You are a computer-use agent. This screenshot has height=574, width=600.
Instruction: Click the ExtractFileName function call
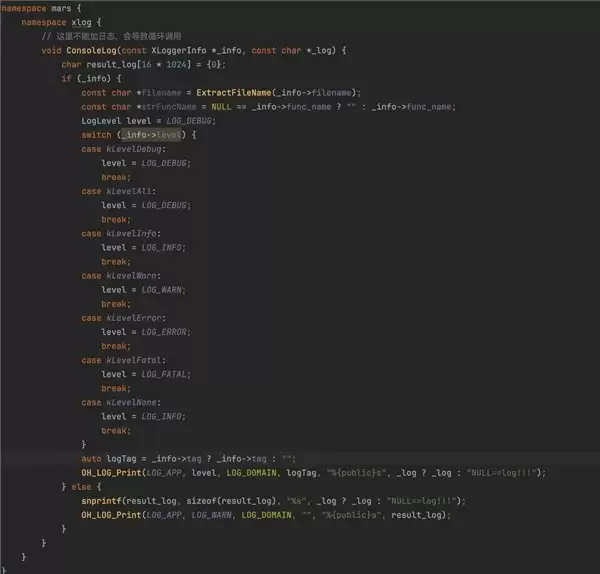[240, 91]
